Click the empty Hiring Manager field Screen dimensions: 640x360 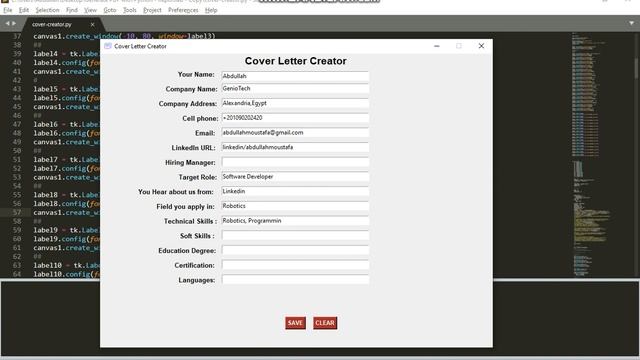coord(295,162)
